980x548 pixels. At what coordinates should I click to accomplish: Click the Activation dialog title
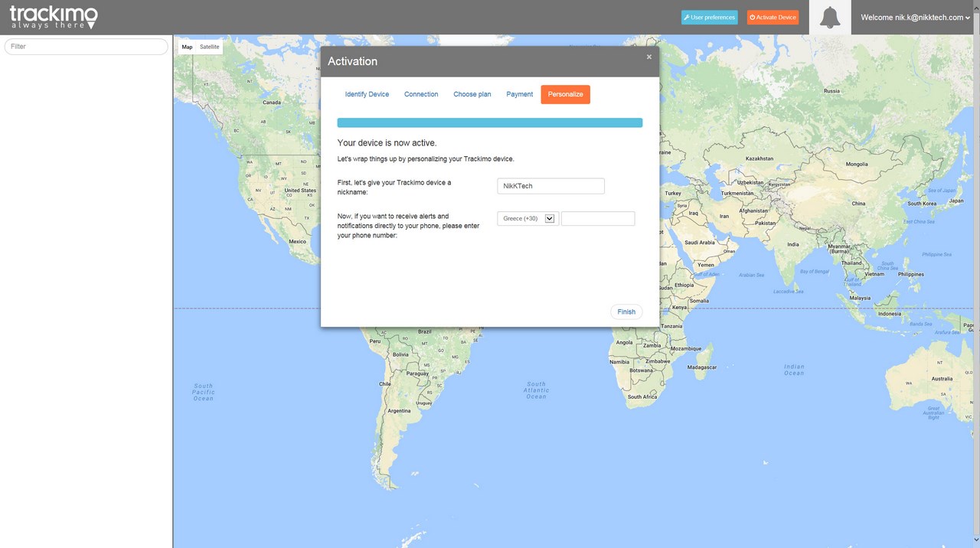[x=353, y=61]
